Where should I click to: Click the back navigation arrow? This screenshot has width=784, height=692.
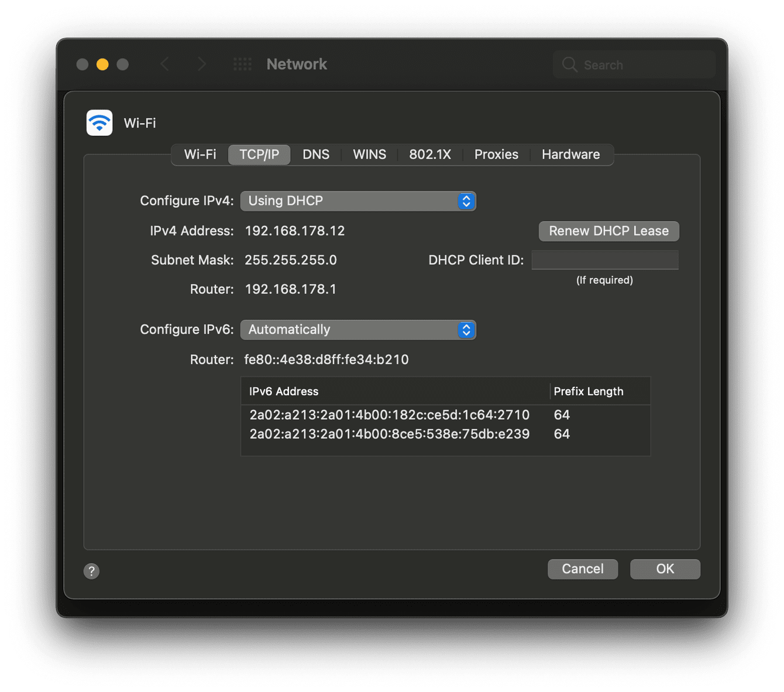click(x=166, y=64)
